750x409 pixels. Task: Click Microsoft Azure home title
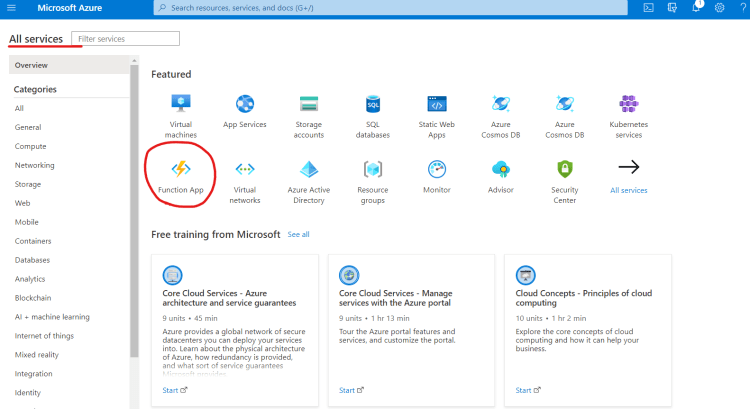coord(70,8)
